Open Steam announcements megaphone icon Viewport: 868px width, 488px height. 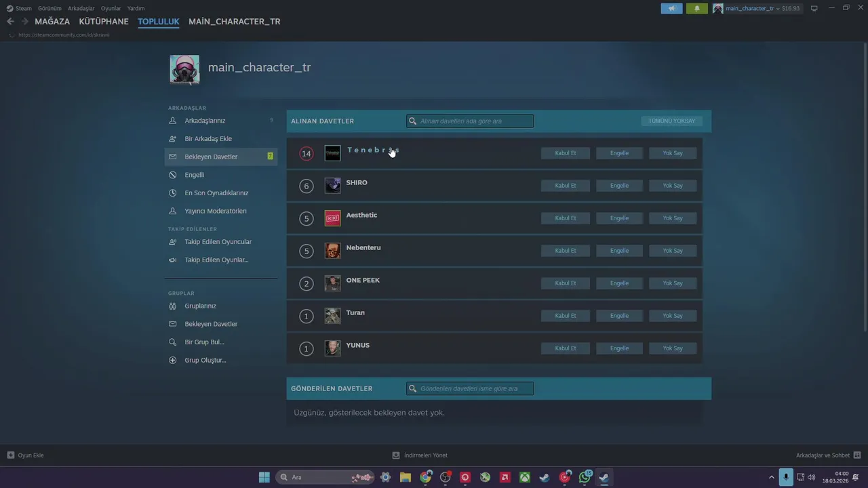click(671, 8)
